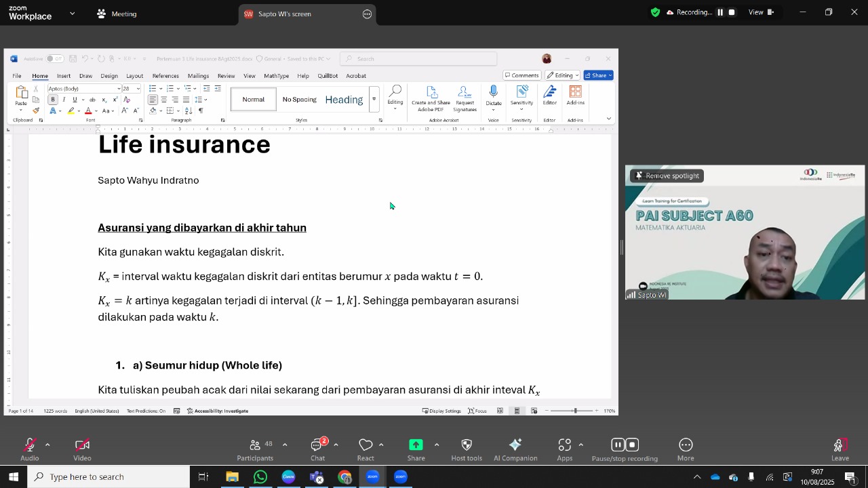Toggle Superscript in Word ribbon
868x488 pixels.
click(114, 100)
